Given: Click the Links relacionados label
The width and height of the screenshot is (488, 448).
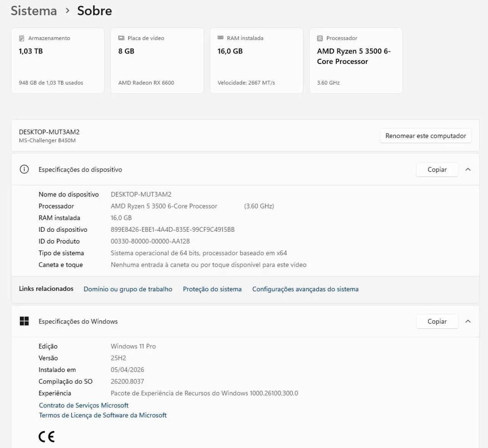Looking at the screenshot, I should pyautogui.click(x=46, y=289).
